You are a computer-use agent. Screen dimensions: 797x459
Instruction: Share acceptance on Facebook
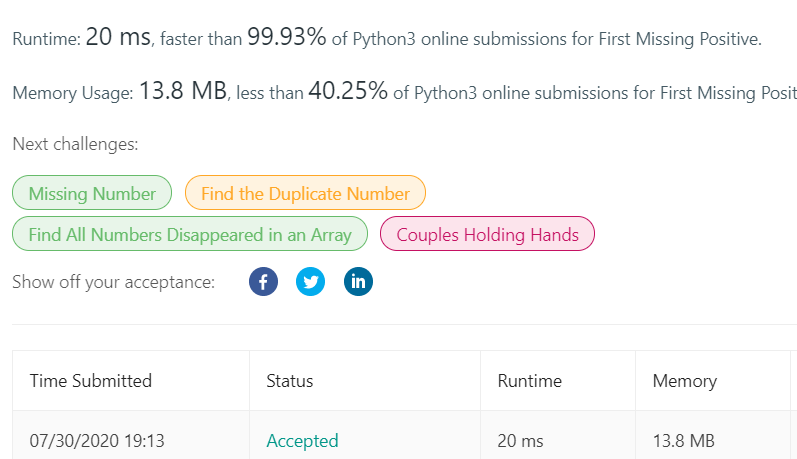pyautogui.click(x=263, y=282)
